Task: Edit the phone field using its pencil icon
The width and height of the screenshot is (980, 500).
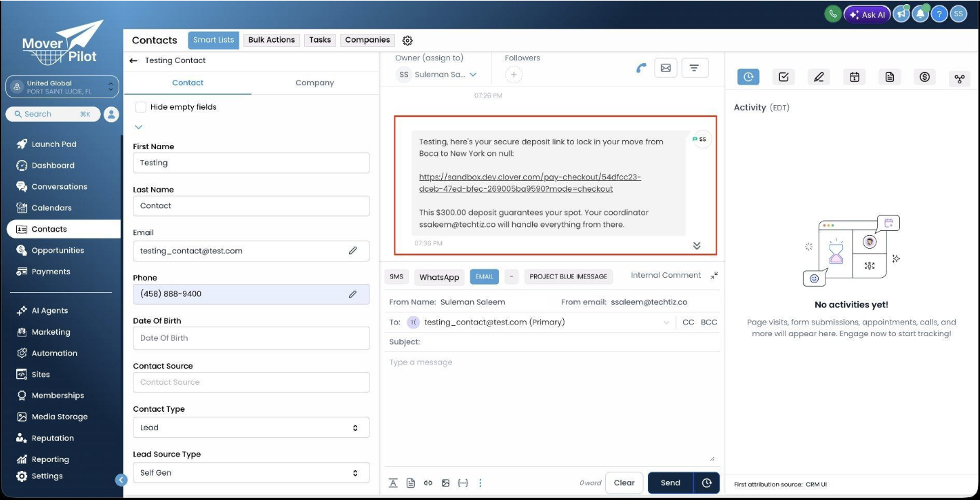Action: (353, 294)
